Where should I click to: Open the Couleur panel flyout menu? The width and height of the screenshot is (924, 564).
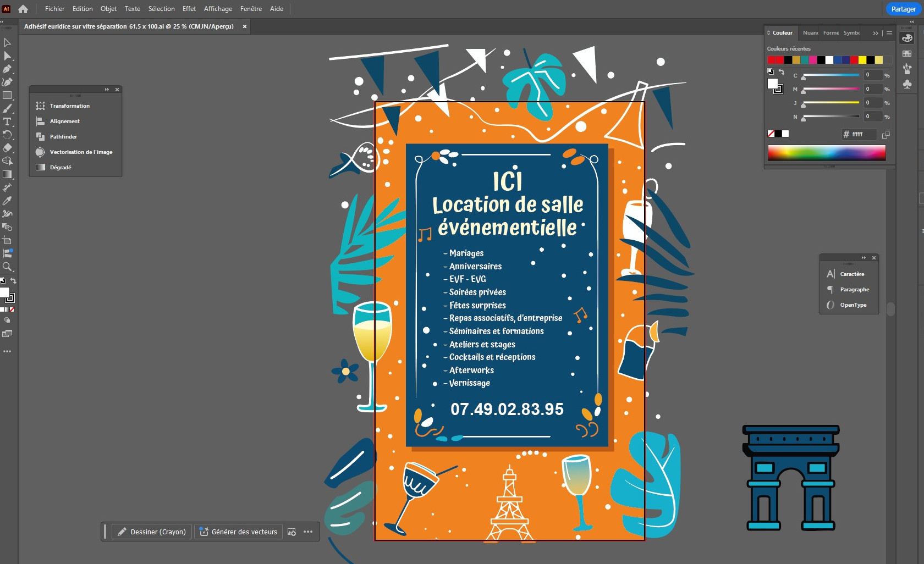pos(889,33)
